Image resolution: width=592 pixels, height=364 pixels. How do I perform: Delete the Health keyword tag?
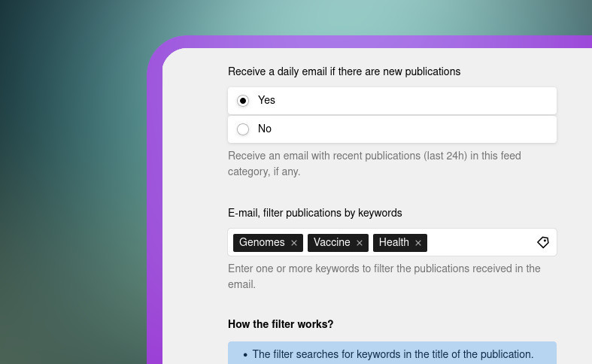point(418,243)
